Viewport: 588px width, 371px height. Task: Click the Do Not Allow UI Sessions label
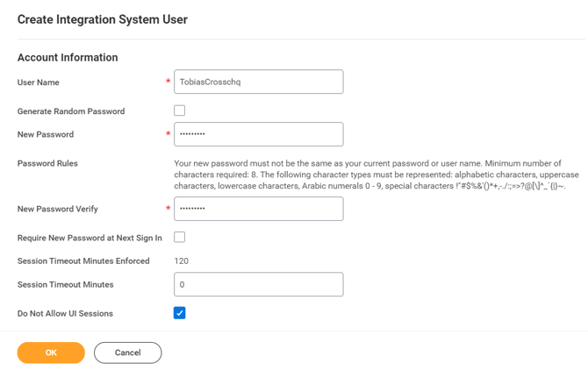65,313
